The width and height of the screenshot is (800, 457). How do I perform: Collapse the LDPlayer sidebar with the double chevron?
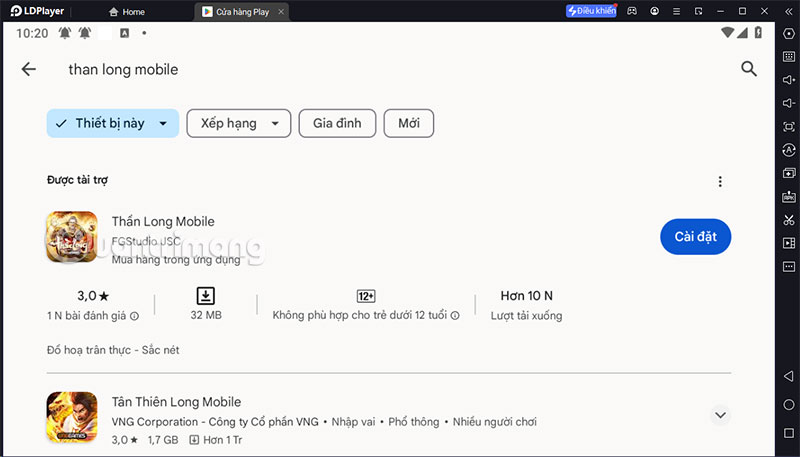[789, 11]
